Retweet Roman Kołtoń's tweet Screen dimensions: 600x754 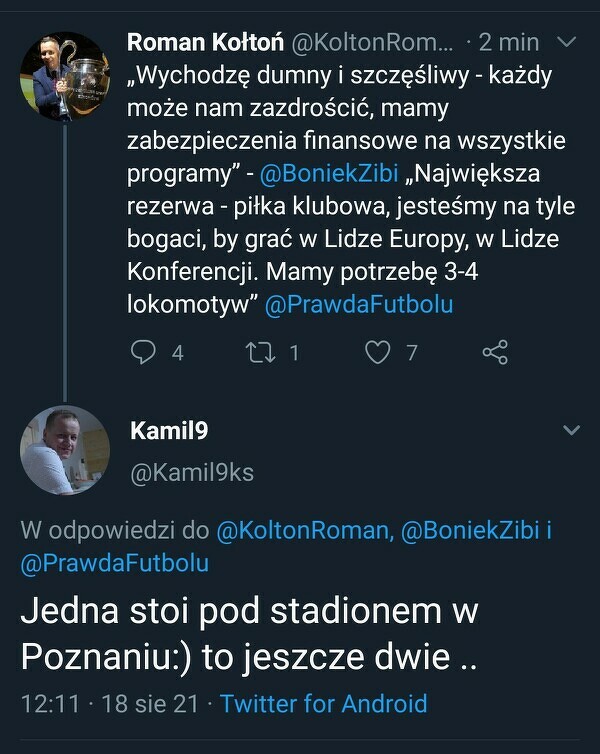[x=259, y=352]
